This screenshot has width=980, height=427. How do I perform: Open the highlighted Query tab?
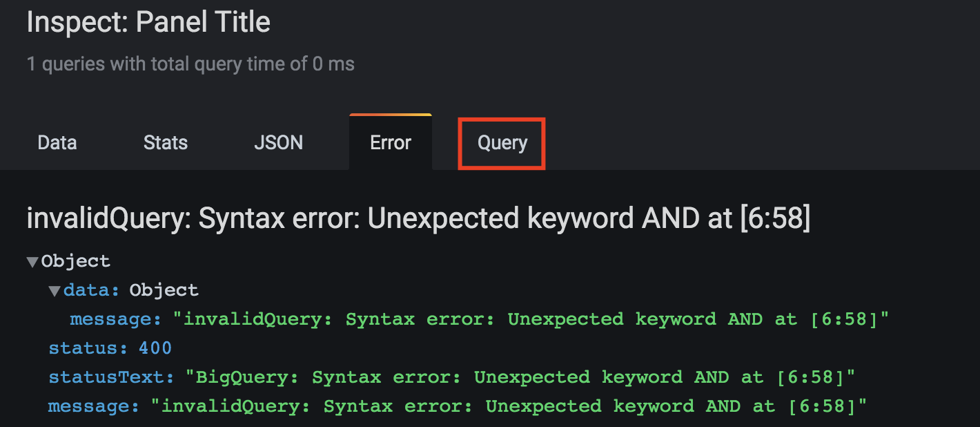502,143
